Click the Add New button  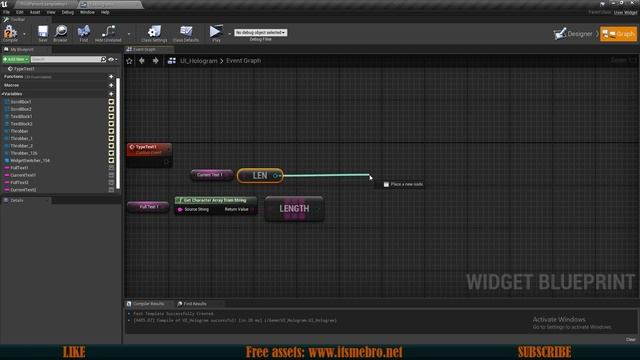pos(16,59)
